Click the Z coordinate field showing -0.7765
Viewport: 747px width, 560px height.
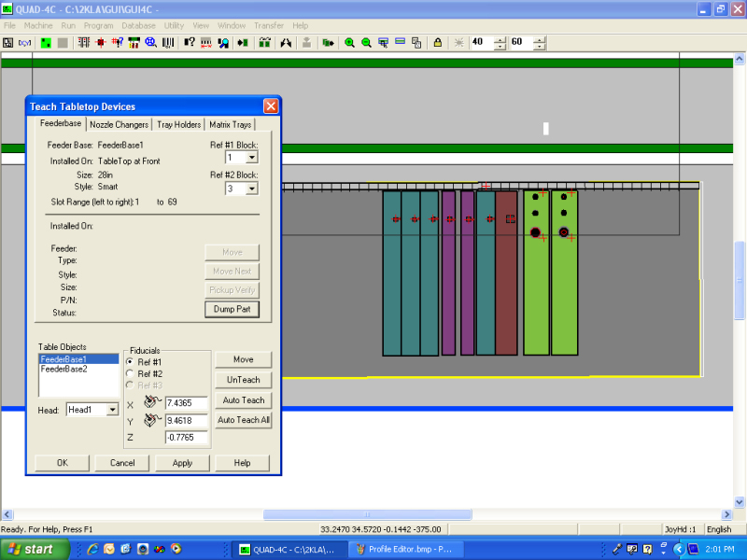(x=186, y=437)
